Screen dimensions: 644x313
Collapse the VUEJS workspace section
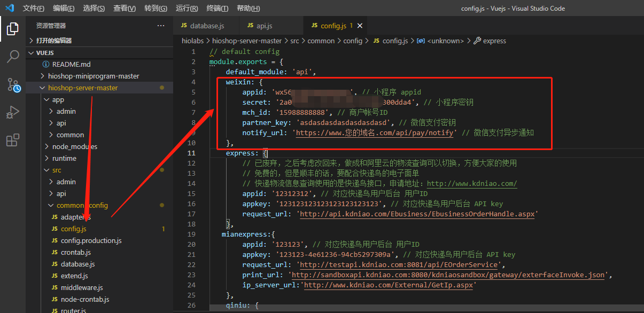[x=100, y=53]
